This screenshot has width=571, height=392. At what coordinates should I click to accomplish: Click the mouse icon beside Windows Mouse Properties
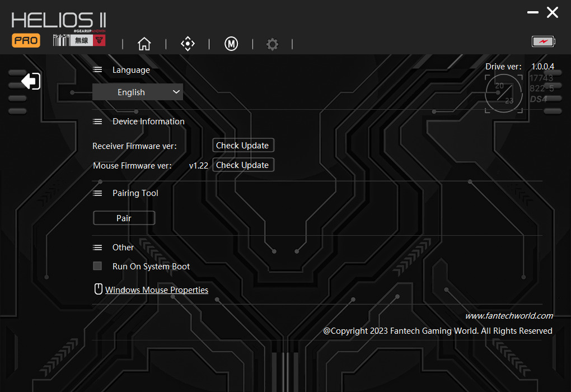99,289
